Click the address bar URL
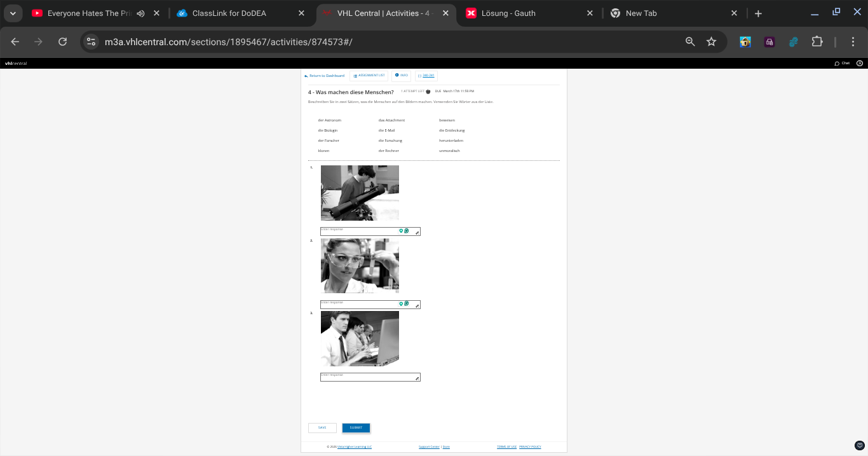Image resolution: width=868 pixels, height=456 pixels. coord(229,41)
